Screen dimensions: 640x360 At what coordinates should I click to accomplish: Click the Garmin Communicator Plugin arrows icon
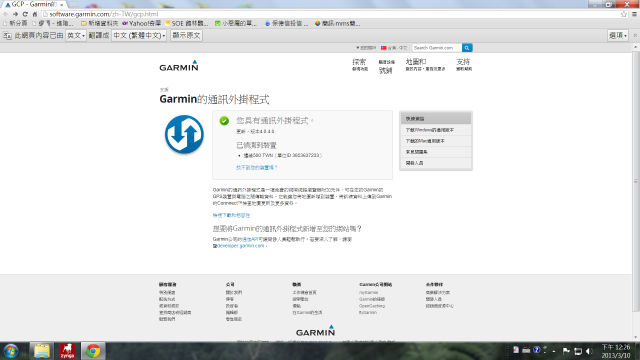pos(184,134)
